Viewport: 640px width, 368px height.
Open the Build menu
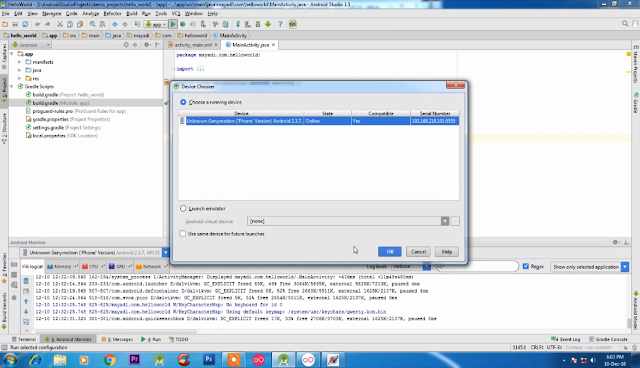point(131,13)
